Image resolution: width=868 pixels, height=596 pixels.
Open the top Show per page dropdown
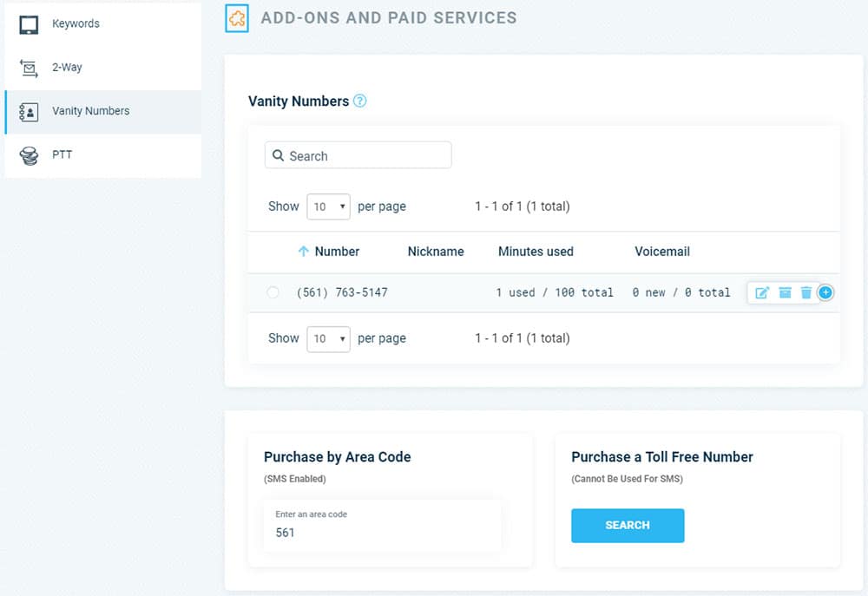328,206
